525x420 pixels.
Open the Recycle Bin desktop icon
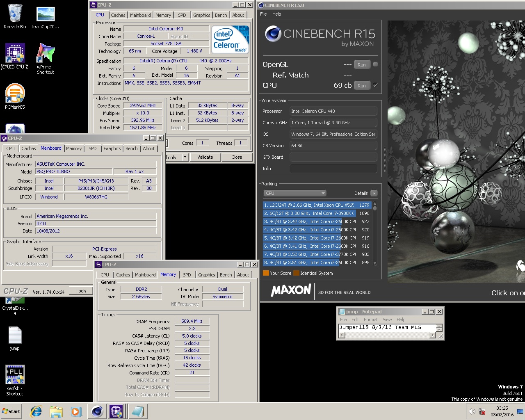tap(15, 17)
